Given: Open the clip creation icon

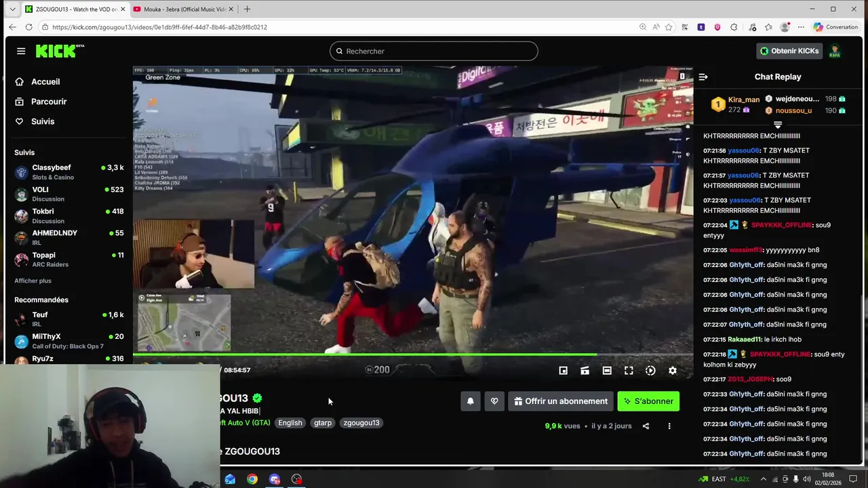Looking at the screenshot, I should tap(585, 370).
